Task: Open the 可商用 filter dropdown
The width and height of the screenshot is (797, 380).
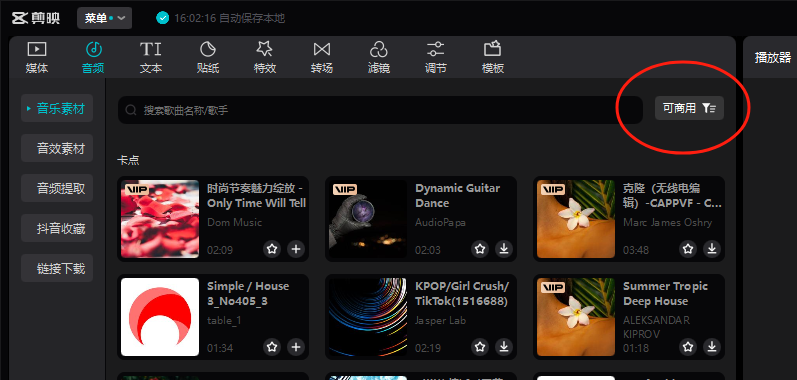Action: [689, 108]
